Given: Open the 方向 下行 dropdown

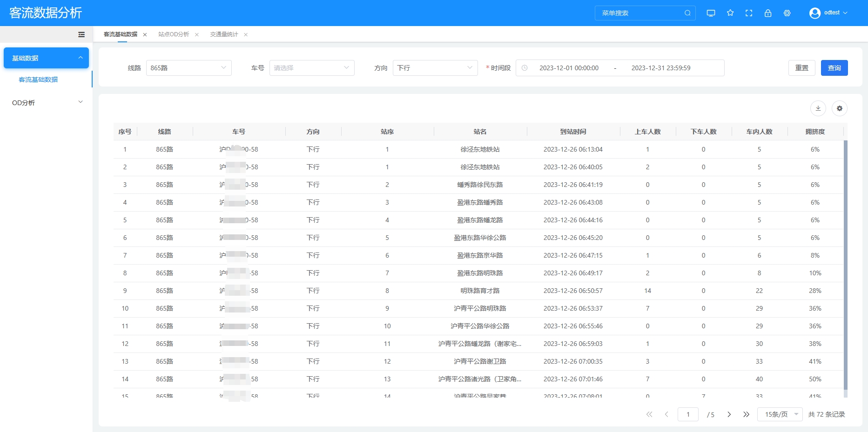Looking at the screenshot, I should tap(435, 68).
